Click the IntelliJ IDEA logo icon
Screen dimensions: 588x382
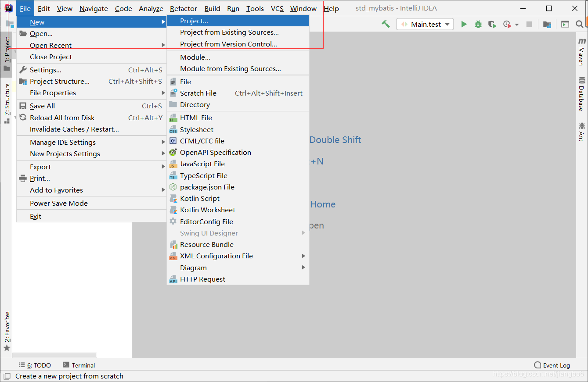point(8,8)
